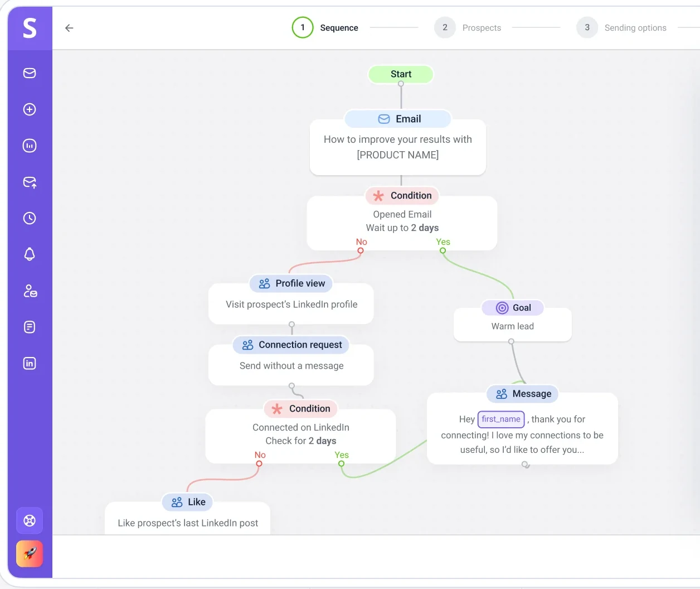The height and width of the screenshot is (589, 700).
Task: Go back with the left arrow
Action: pos(69,28)
